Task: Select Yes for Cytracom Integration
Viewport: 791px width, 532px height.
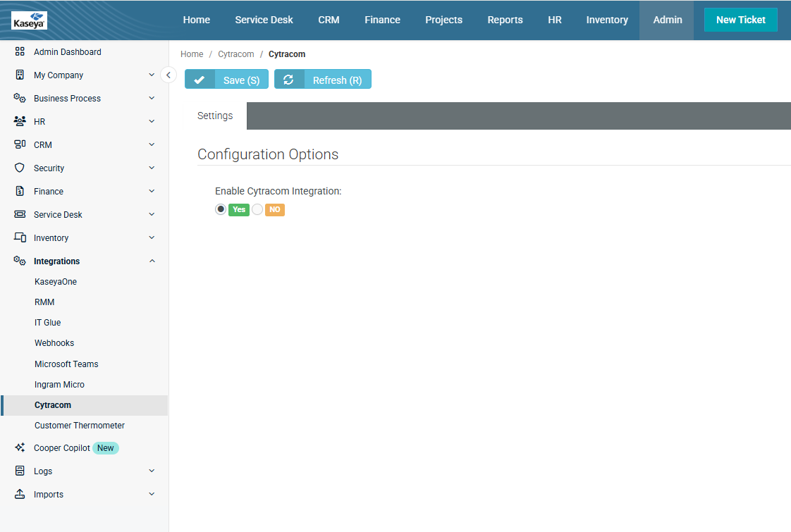Action: click(221, 209)
